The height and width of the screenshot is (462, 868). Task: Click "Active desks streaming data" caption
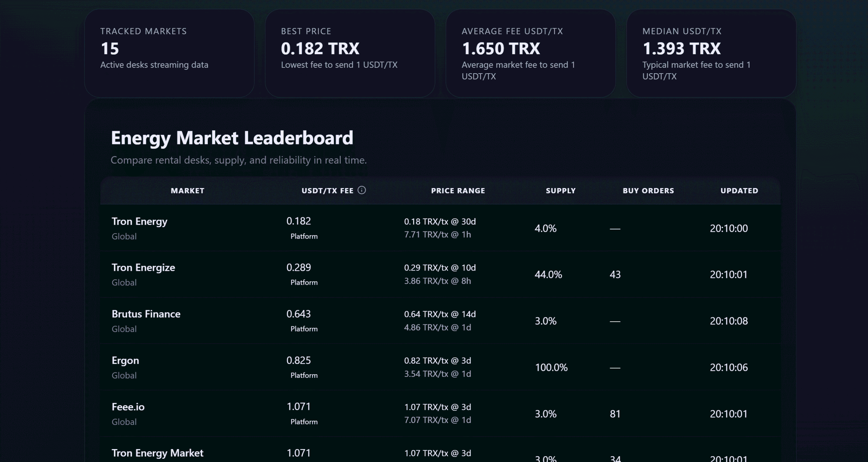pyautogui.click(x=154, y=65)
